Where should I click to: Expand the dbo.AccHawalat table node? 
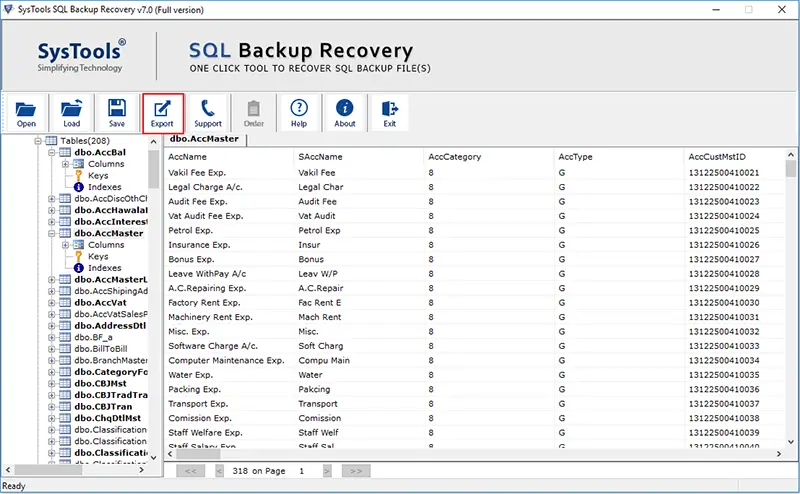(52, 210)
